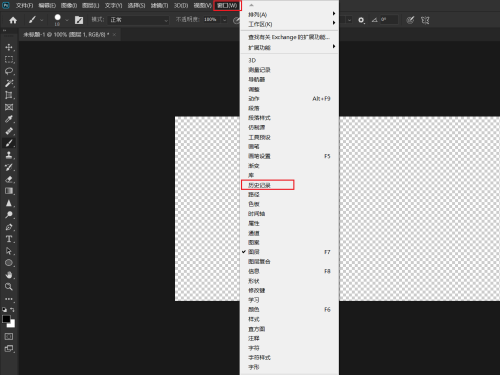Screen dimensions: 500x375
Task: Select the Crop tool
Action: (9, 95)
